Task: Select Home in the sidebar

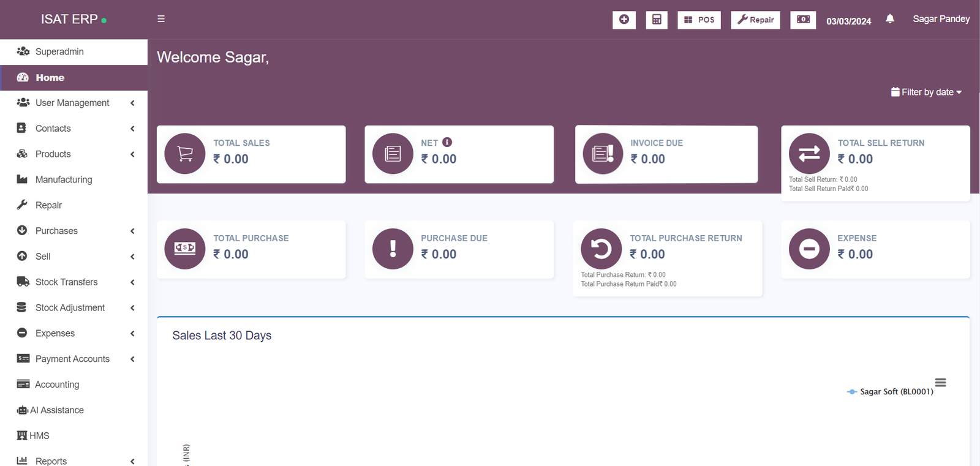Action: (x=50, y=78)
